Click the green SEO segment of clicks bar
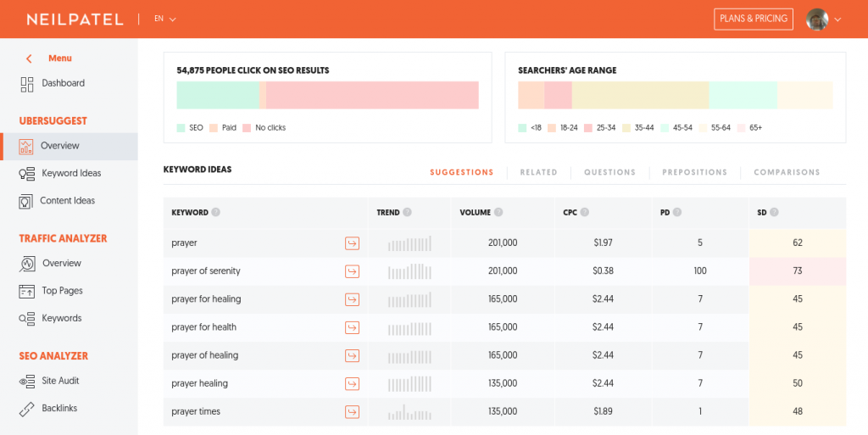Screen dimensions: 868x435 (218, 95)
